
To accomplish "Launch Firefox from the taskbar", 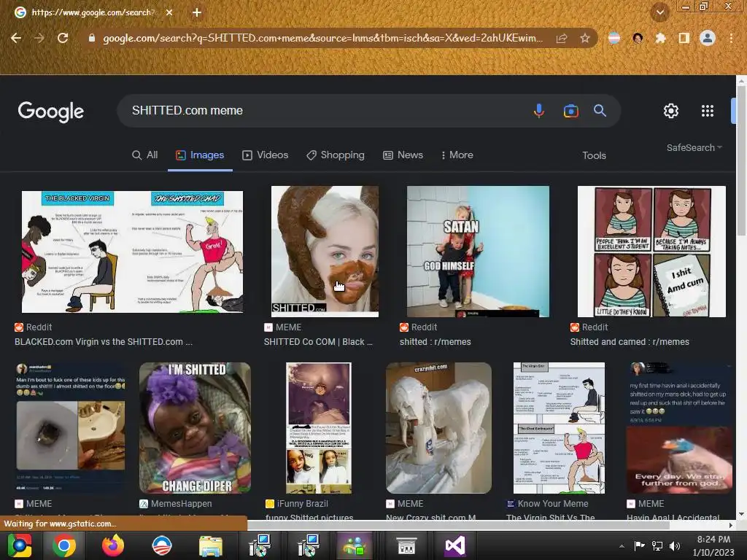I will pos(113,545).
